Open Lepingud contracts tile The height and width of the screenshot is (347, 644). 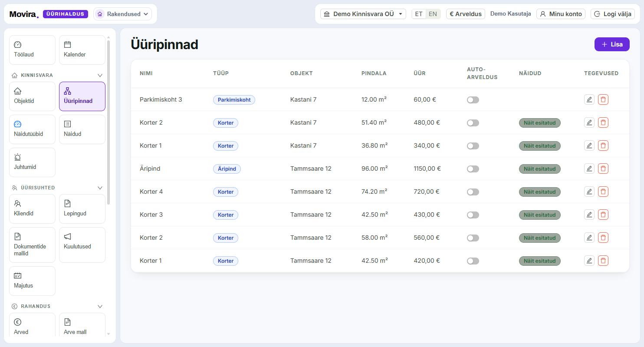click(82, 209)
